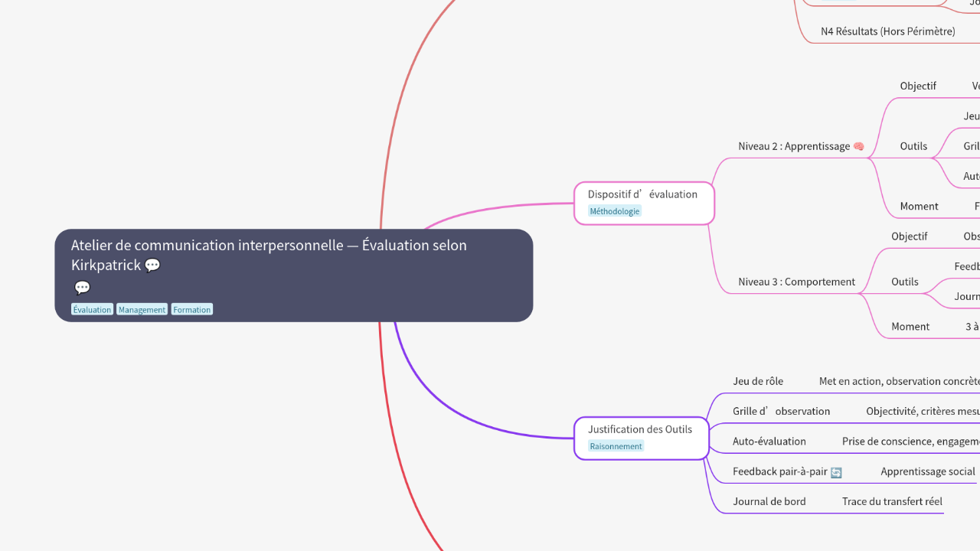
Task: Click the comment bubble icon after Kirkpatrick
Action: 152,266
